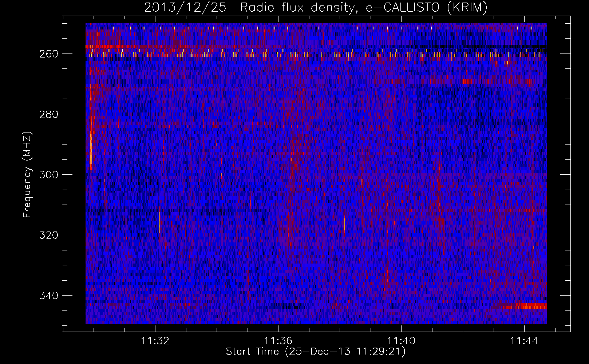Click the 11:36 time tick label
Viewport: 589px width, 364px height.
[x=278, y=341]
